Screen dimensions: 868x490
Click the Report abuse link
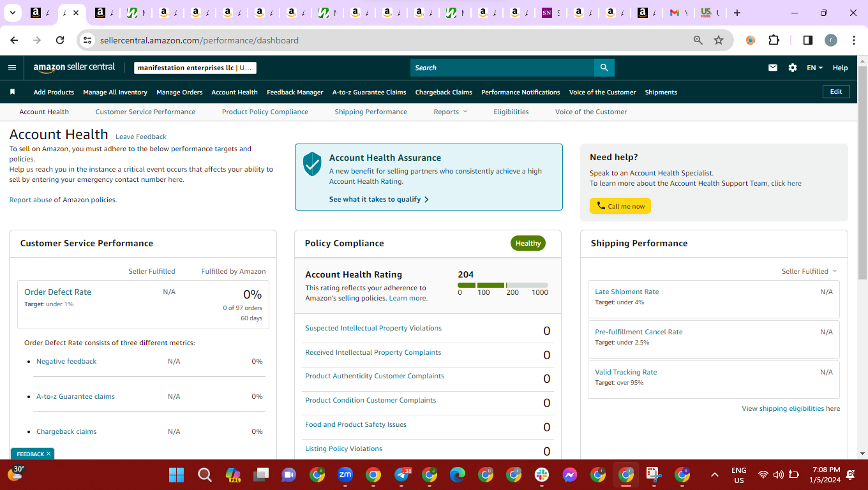tap(31, 200)
